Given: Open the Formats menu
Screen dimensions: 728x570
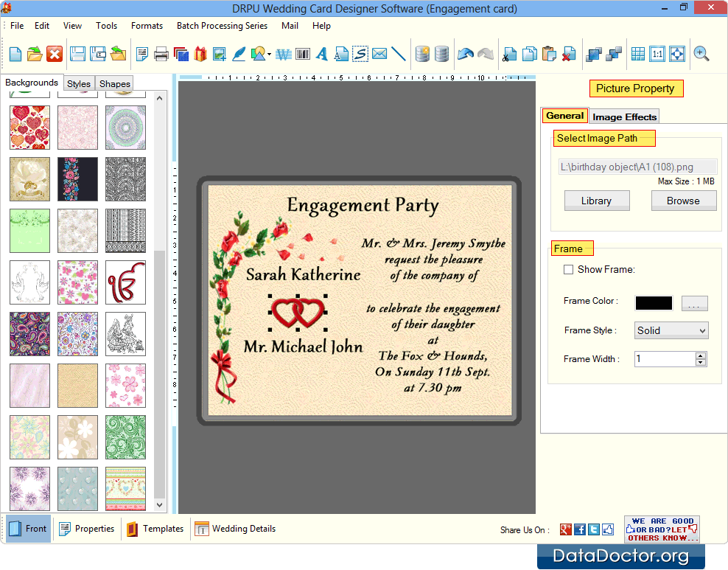Looking at the screenshot, I should (x=147, y=26).
